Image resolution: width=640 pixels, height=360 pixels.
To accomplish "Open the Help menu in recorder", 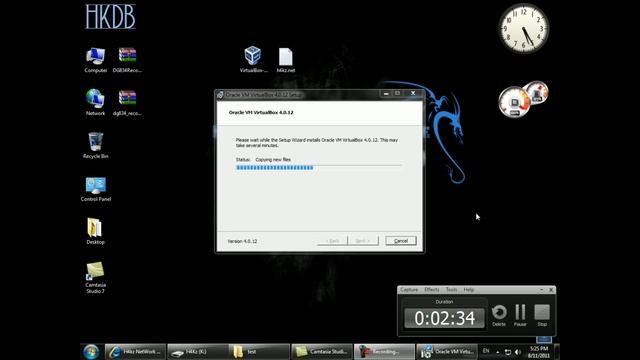I will point(469,289).
